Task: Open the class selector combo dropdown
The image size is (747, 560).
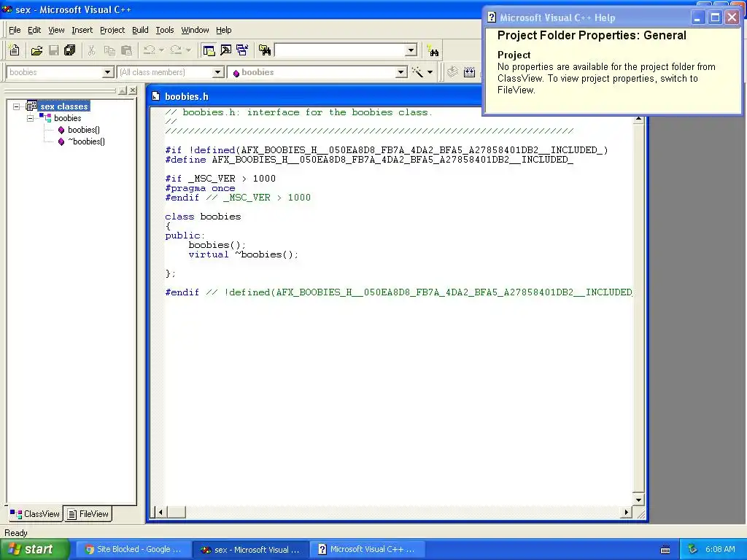Action: click(x=108, y=72)
